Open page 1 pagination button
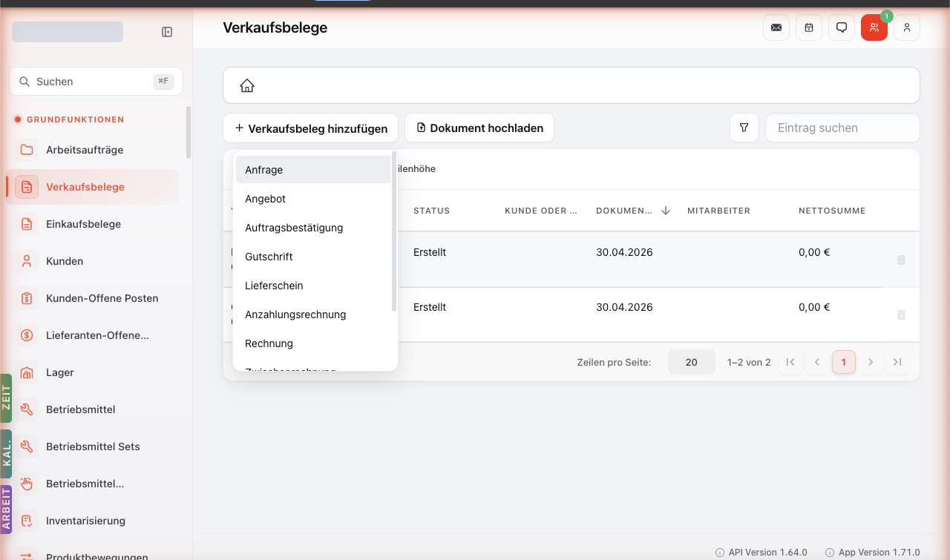 844,362
